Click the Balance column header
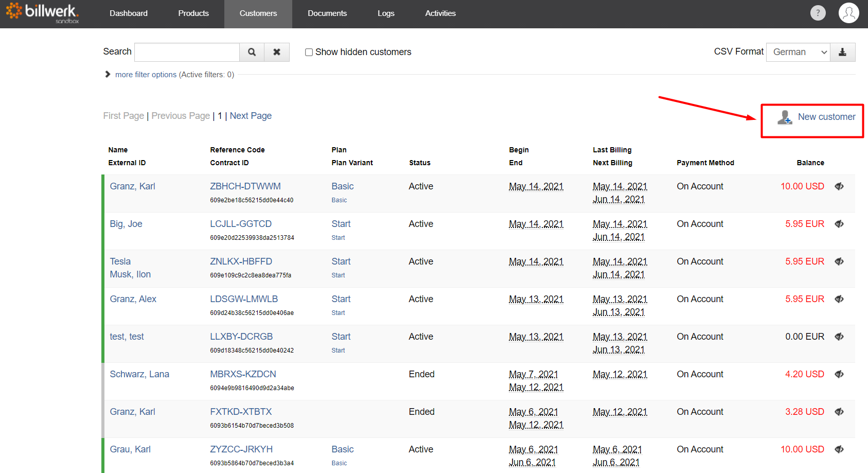Viewport: 868px width, 473px height. 810,163
